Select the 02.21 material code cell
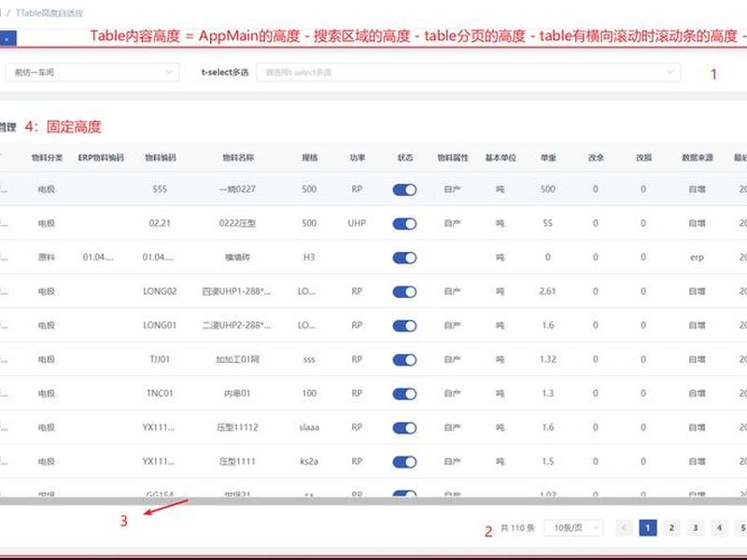The width and height of the screenshot is (747, 560). click(x=160, y=223)
